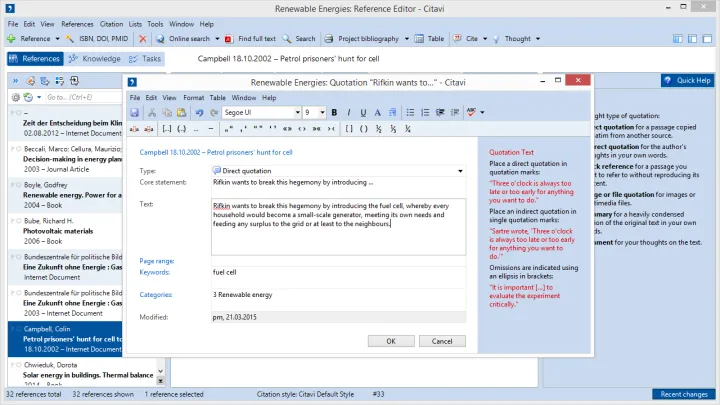
Task: Insert bracketed ellipsis [...] symbol
Action: point(167,129)
